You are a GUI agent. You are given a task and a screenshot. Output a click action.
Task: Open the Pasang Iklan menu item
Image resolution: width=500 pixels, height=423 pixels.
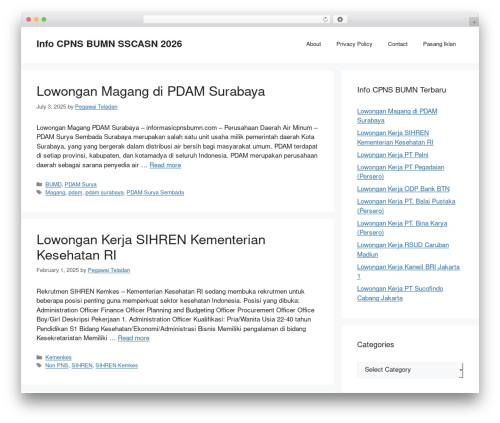tap(439, 44)
